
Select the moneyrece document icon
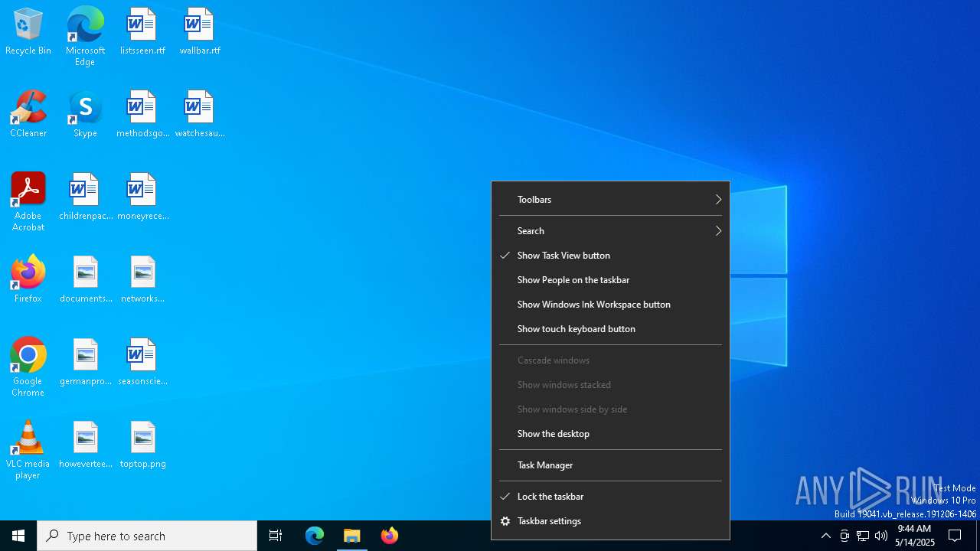pyautogui.click(x=142, y=197)
